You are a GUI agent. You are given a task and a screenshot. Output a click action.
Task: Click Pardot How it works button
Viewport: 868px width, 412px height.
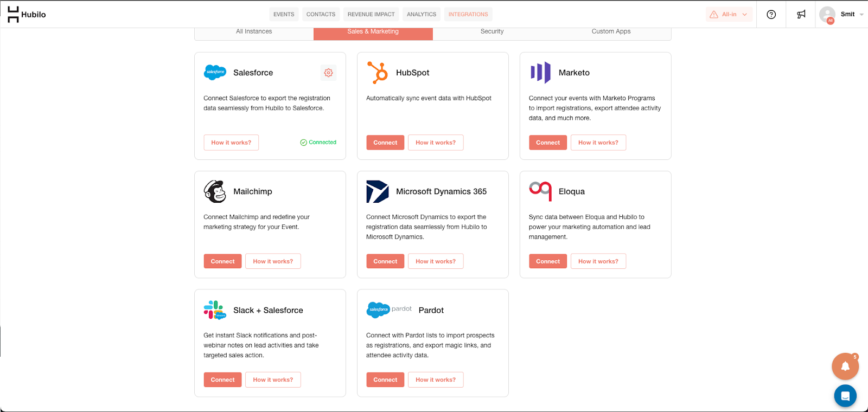tap(436, 379)
